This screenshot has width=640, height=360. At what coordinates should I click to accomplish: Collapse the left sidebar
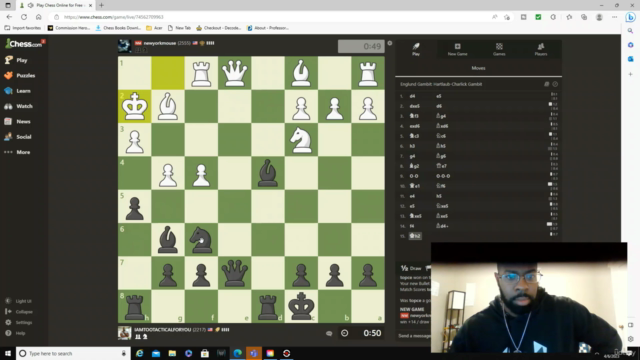(19, 311)
